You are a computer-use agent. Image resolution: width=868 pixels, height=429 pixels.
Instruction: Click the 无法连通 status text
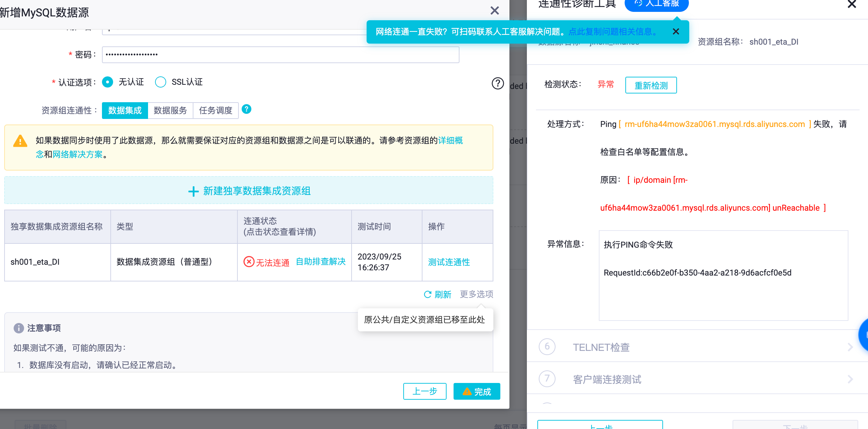coord(273,262)
